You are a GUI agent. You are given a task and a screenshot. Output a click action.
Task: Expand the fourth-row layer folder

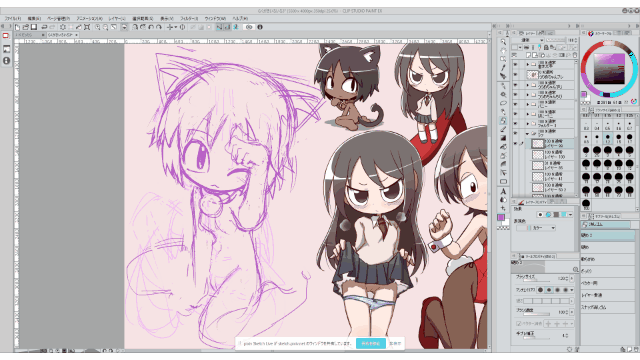[x=527, y=95]
